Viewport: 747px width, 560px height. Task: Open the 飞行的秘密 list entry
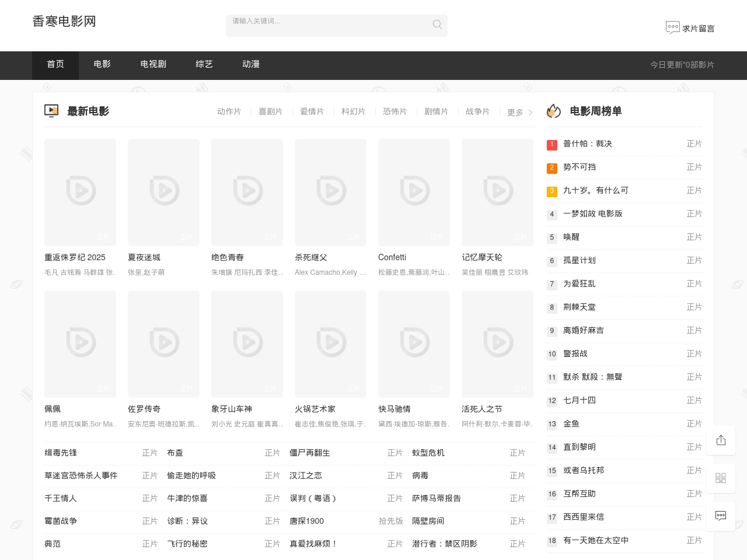click(x=187, y=544)
